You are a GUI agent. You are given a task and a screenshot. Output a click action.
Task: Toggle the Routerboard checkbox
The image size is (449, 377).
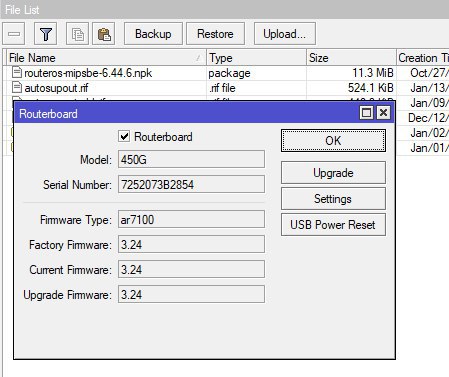click(x=124, y=136)
